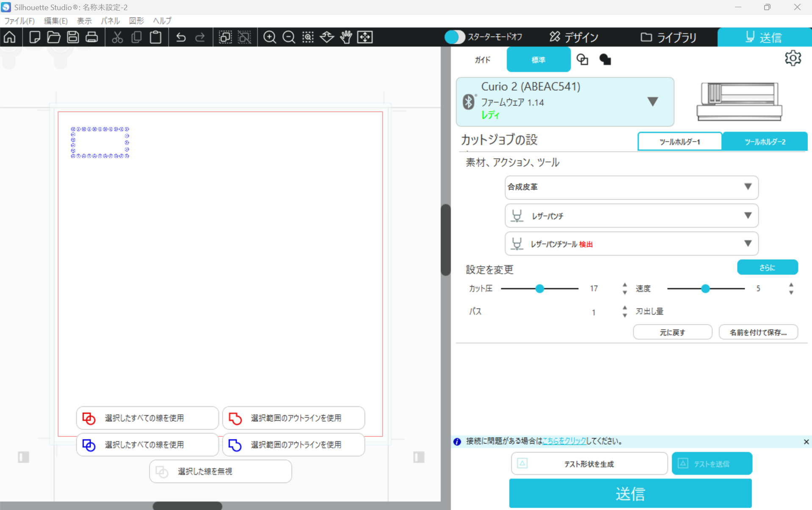Image resolution: width=812 pixels, height=510 pixels.
Task: Open the 編集(E) menu
Action: (56, 21)
